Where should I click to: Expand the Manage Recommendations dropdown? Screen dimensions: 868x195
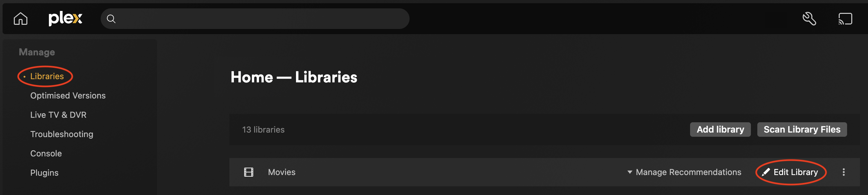[684, 172]
